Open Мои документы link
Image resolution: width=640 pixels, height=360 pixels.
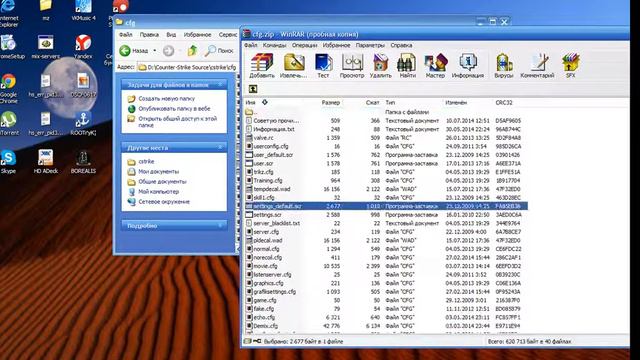(158, 171)
